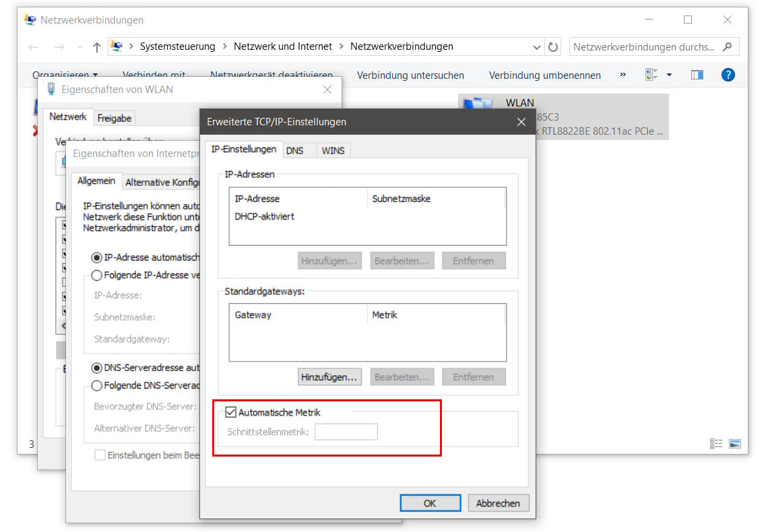Refresh Netzwerkverbindungen using the refresh icon
This screenshot has height=532, width=768.
pyautogui.click(x=552, y=46)
